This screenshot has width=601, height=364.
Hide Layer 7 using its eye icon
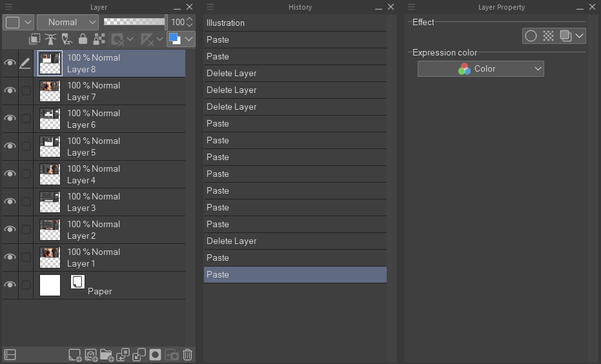10,90
